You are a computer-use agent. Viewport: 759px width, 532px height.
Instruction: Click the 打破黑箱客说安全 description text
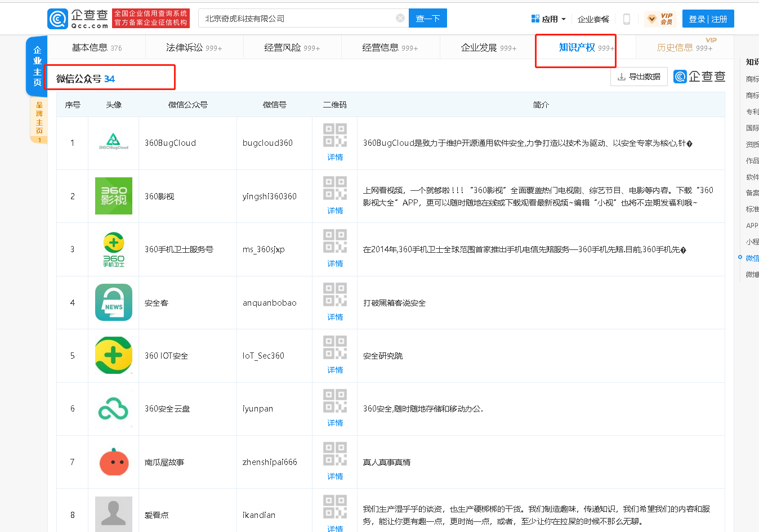(395, 303)
